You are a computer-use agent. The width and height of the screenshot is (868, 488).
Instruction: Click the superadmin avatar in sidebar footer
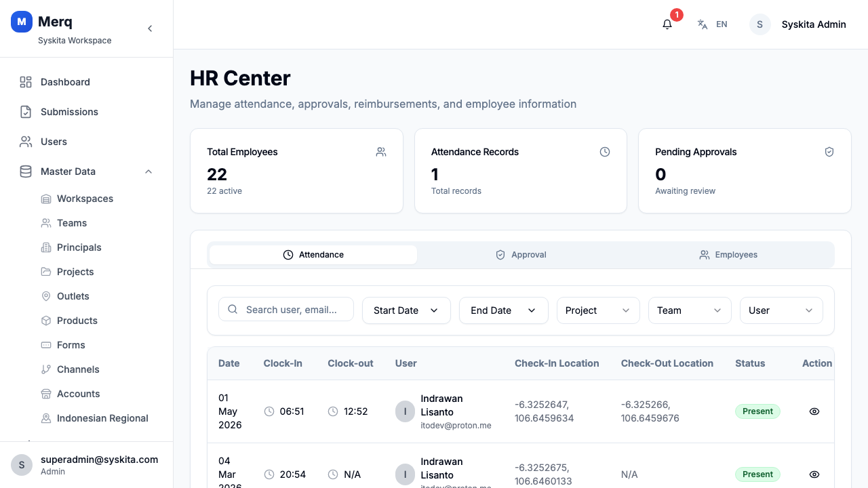22,465
